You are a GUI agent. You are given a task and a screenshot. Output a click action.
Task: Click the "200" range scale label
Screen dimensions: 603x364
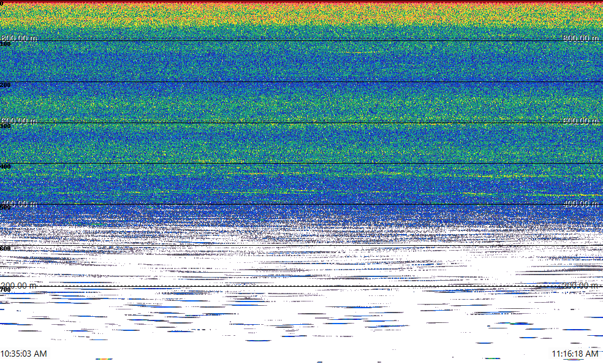coord(6,85)
